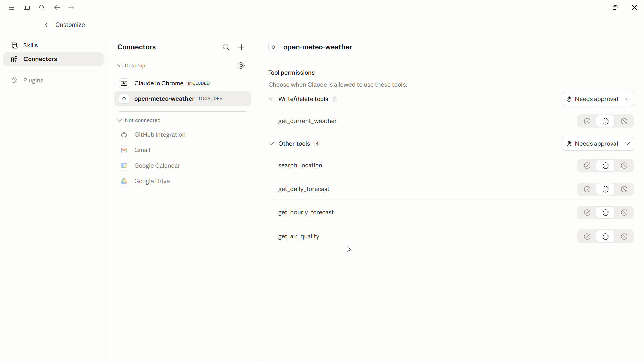The height and width of the screenshot is (362, 644).
Task: Click the GitHub Integration logo
Action: coord(124,135)
